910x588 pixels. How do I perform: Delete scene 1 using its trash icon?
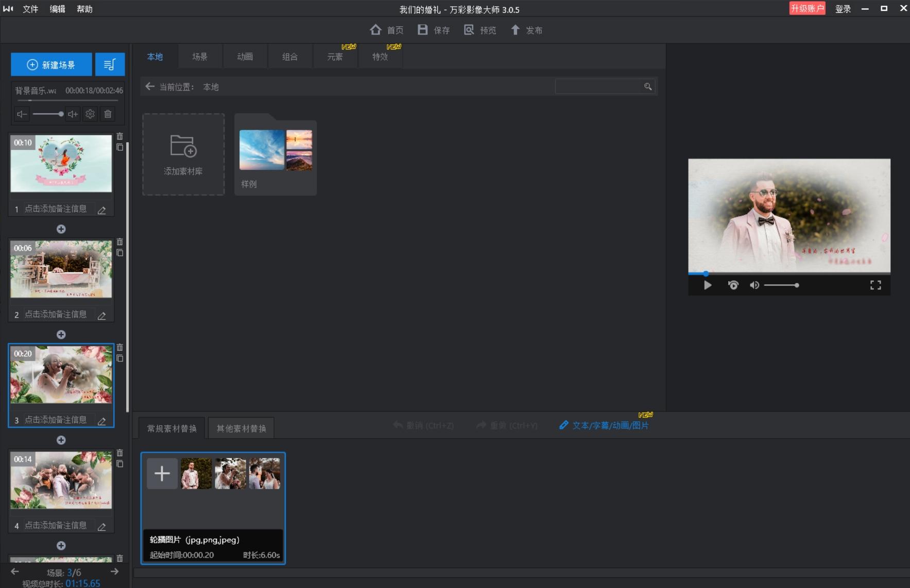[x=119, y=136]
